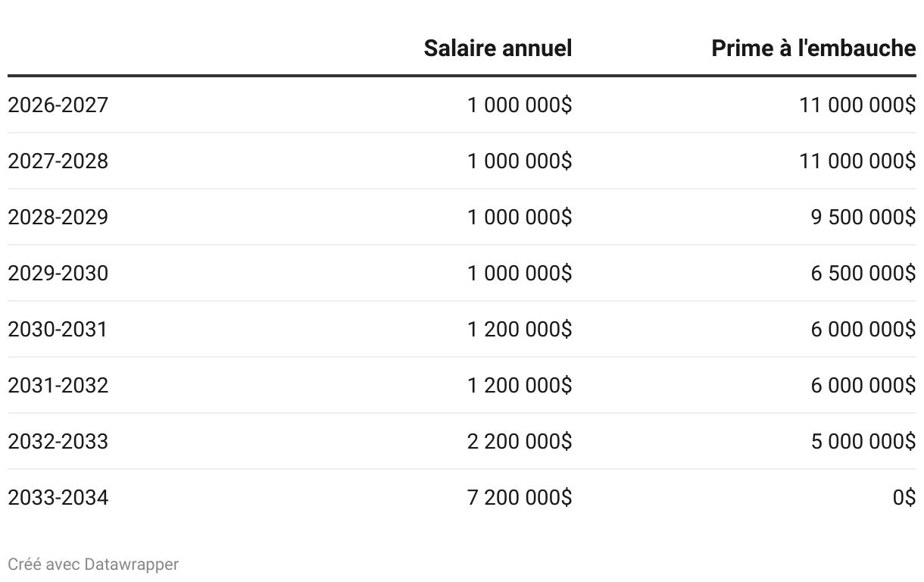Click the 2030-2031 salary of 1 200 000$
Viewport: 924px width, 582px height.
[x=520, y=330]
